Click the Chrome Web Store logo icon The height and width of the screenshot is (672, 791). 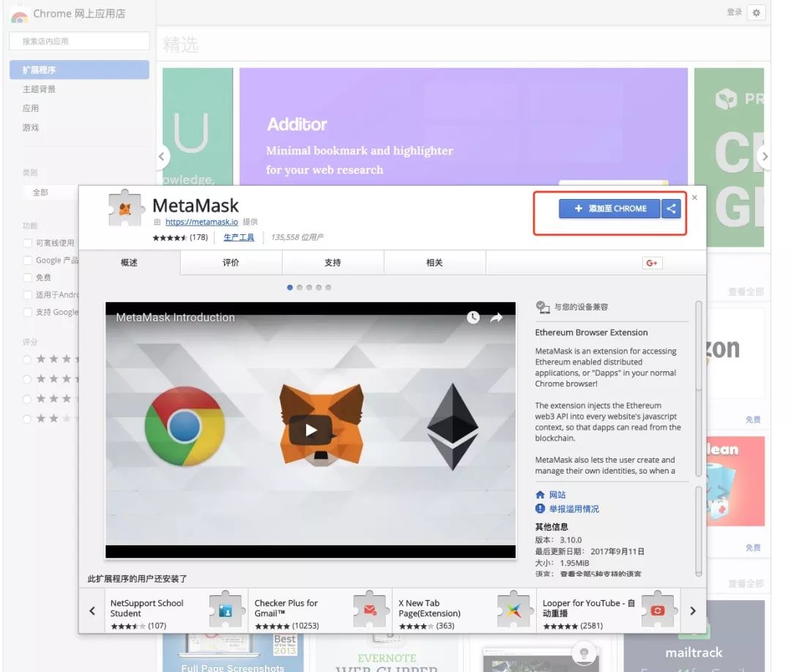click(19, 15)
